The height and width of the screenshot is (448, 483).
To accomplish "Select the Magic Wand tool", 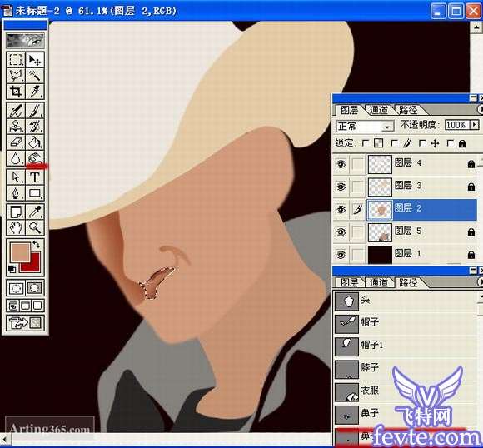I will click(35, 75).
